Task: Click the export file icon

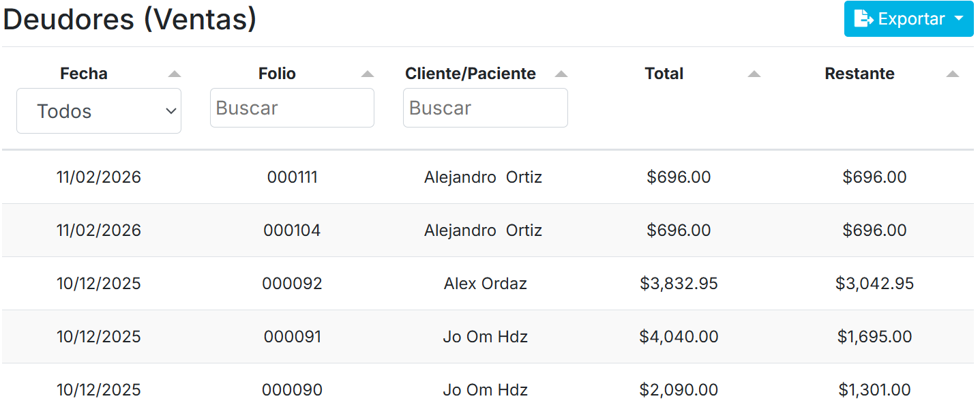Action: (864, 19)
